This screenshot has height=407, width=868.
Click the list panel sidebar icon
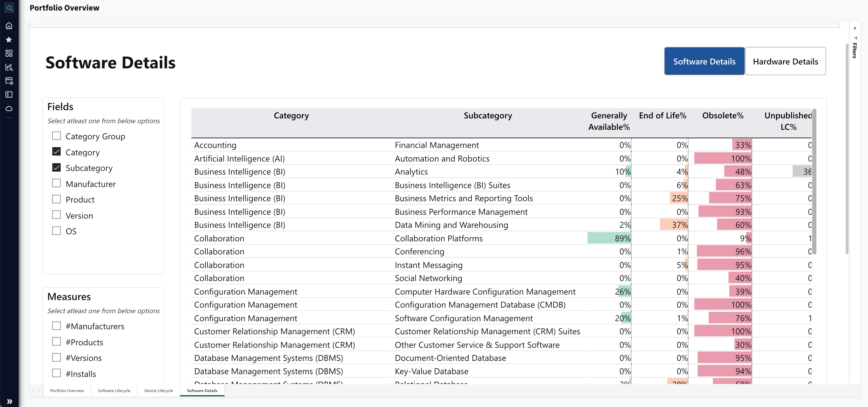(9, 95)
